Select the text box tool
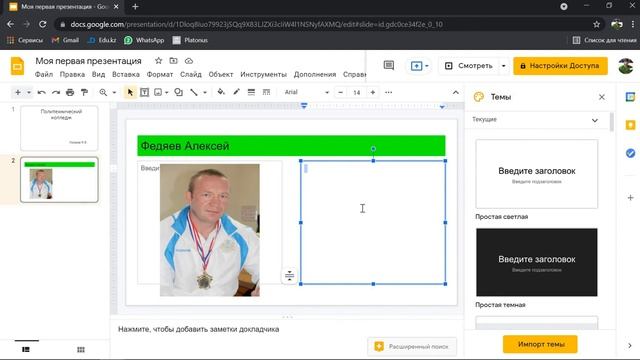The height and width of the screenshot is (360, 640). [144, 92]
